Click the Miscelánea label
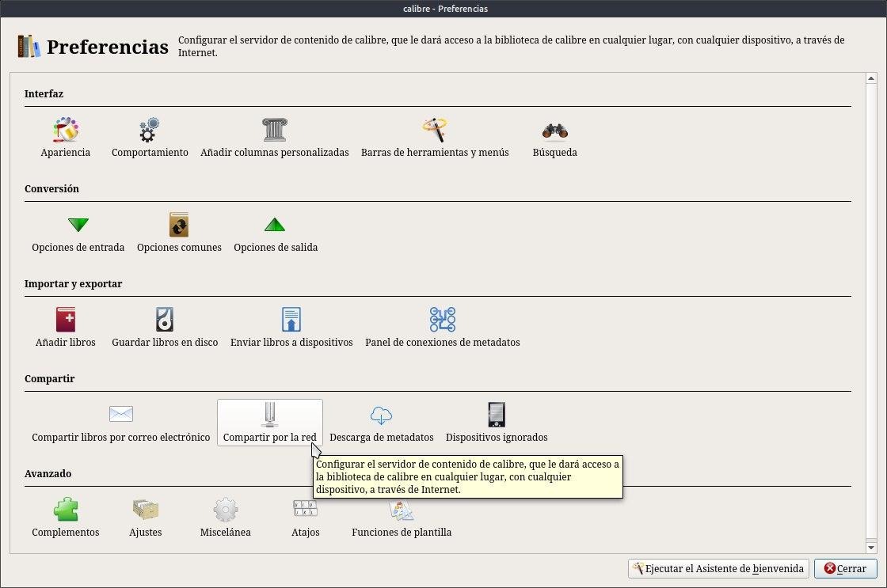 225,532
